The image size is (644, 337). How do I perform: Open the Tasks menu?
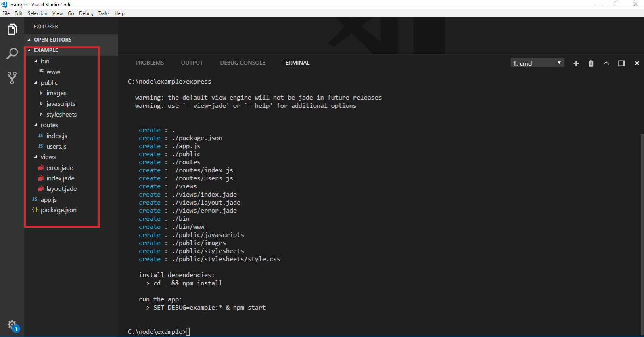tap(104, 13)
